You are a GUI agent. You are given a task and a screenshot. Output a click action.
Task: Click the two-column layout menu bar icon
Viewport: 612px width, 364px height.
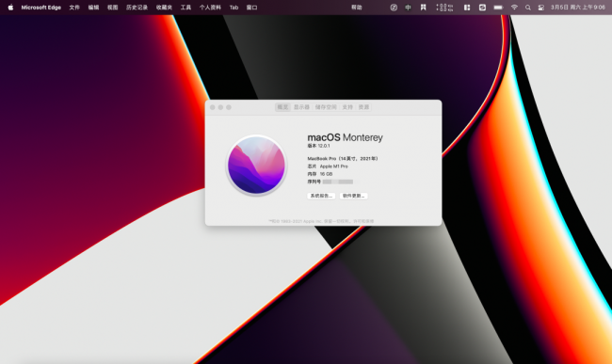[x=467, y=8]
